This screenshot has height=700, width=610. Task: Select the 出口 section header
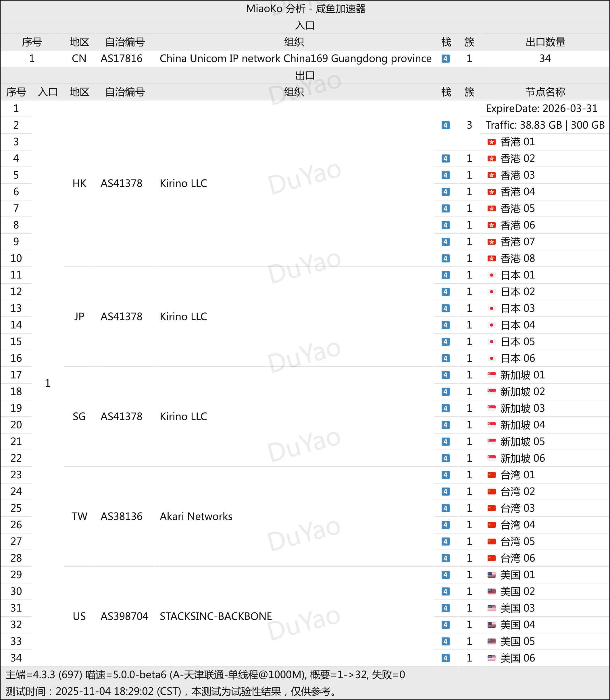click(305, 75)
